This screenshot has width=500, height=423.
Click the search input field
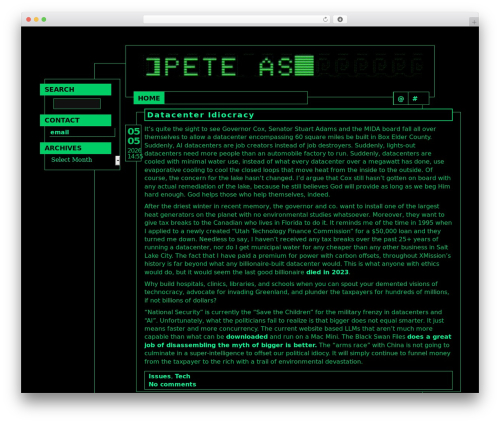coord(77,103)
